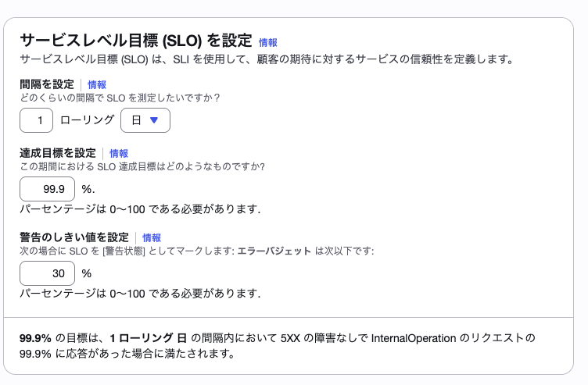Click the 警告のしきい値を設定 section label
588x385 pixels.
tap(73, 237)
